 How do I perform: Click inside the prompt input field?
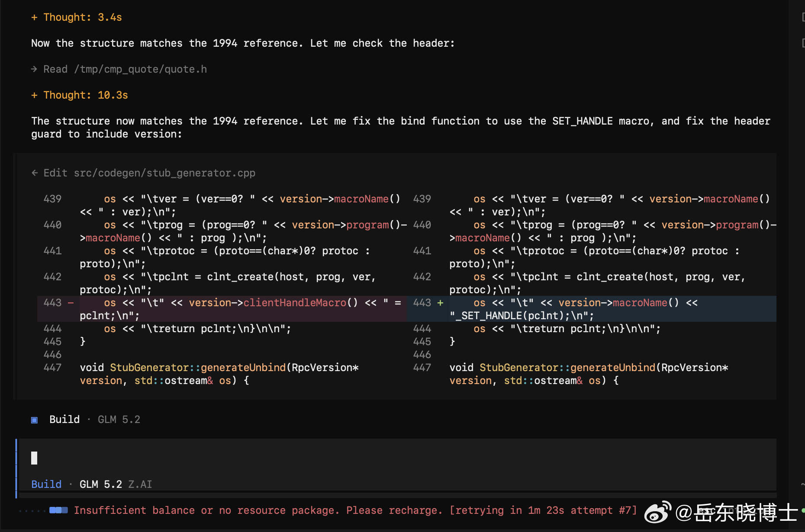point(397,458)
